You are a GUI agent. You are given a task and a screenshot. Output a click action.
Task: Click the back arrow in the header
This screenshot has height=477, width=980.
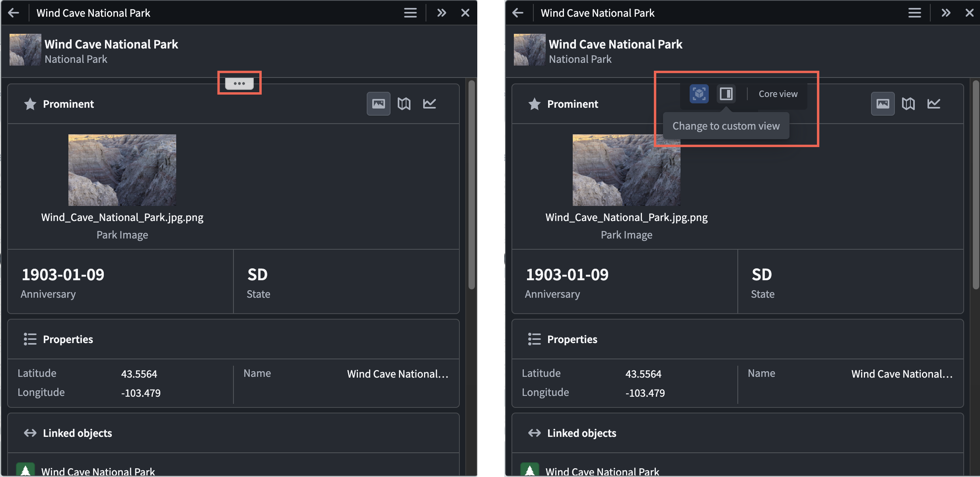point(14,12)
